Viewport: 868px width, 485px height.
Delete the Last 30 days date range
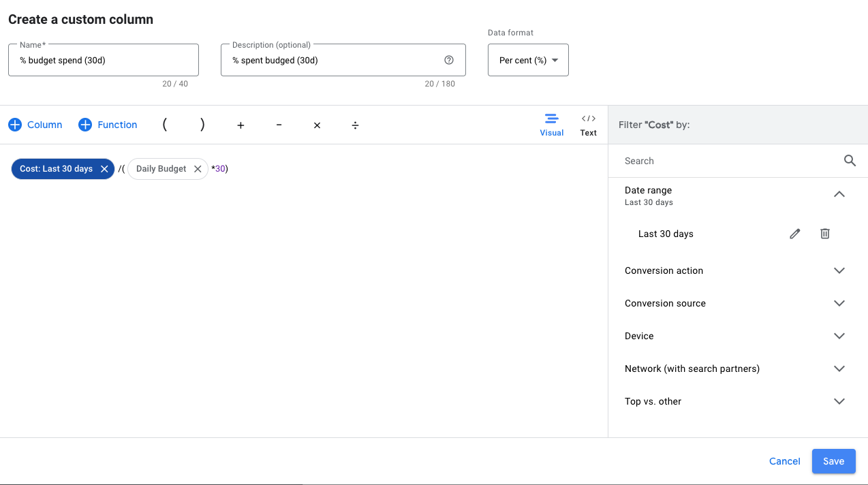coord(825,234)
